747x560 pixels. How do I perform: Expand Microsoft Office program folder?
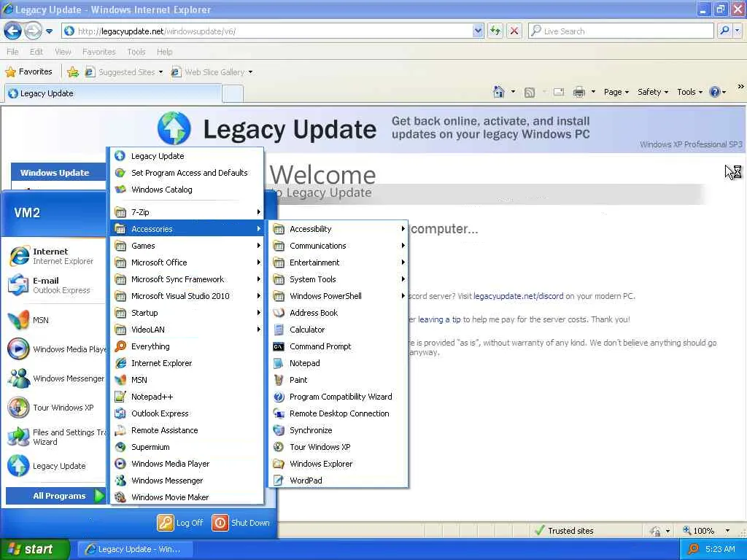click(187, 262)
